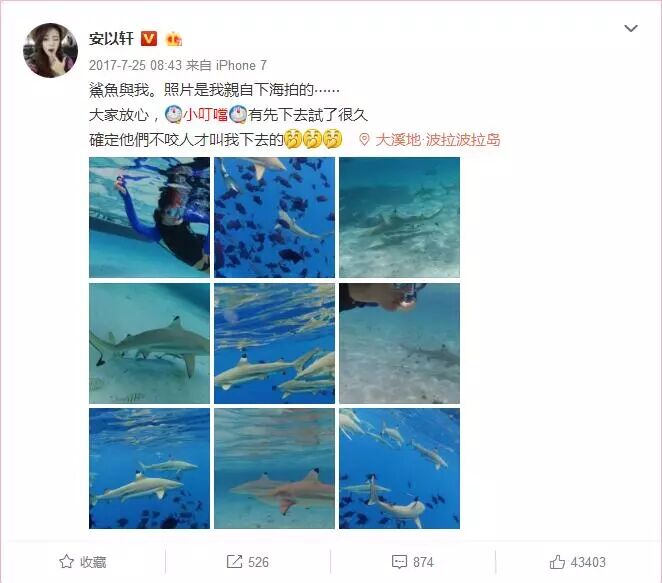Open the 大溪地·波拉波拉岛 location link
662x583 pixels.
point(438,139)
